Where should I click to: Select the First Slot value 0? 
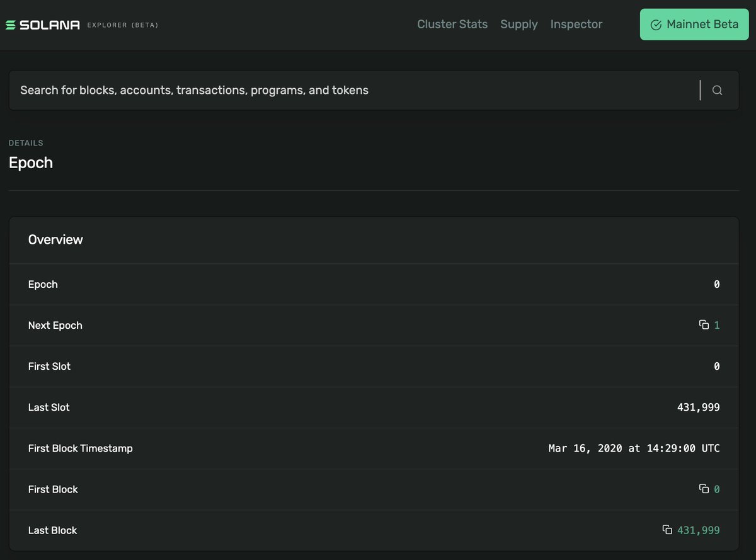717,366
